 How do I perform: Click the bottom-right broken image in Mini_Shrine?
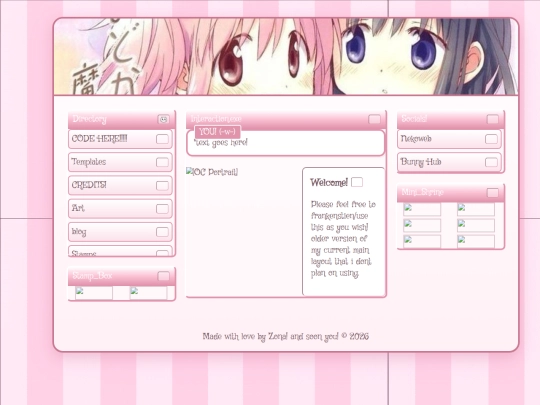(x=476, y=241)
